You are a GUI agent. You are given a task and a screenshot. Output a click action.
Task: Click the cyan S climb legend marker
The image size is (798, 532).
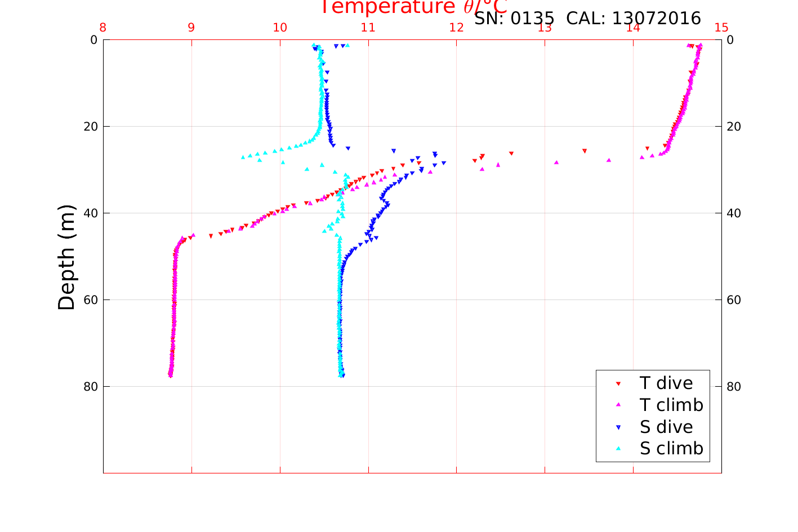[618, 449]
